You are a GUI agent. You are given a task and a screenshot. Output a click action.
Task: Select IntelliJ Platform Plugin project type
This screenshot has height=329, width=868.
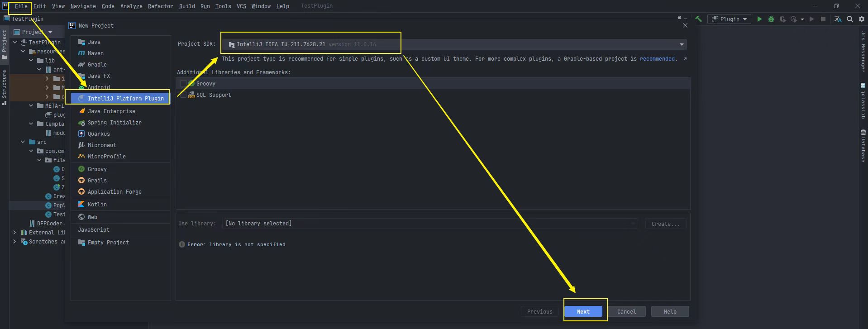tap(120, 98)
